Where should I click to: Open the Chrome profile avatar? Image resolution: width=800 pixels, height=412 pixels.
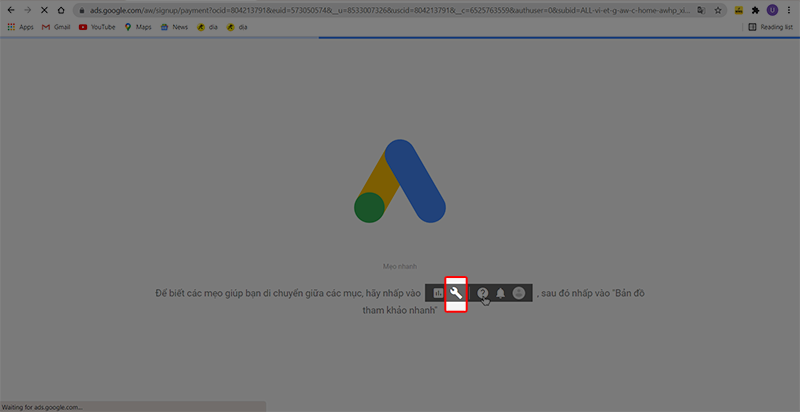[x=771, y=9]
